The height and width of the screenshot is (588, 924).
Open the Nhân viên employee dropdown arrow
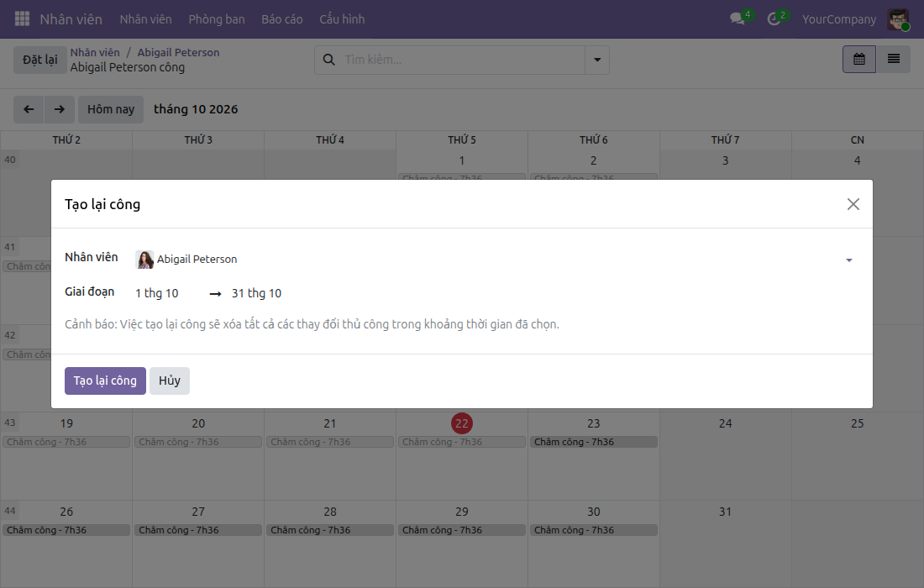[848, 260]
